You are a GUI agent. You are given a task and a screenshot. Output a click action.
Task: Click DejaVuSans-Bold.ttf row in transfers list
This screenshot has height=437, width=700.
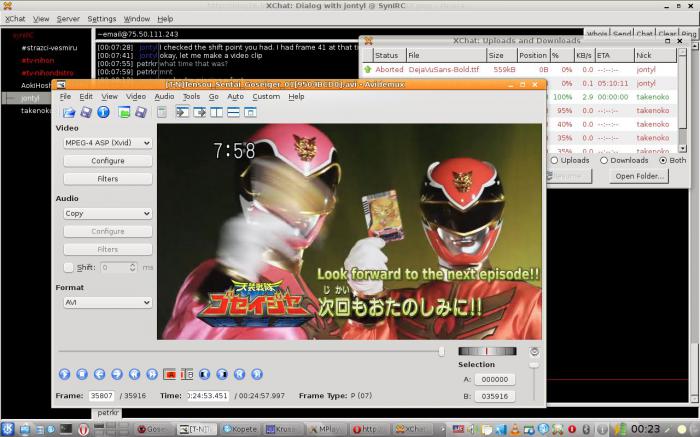518,70
